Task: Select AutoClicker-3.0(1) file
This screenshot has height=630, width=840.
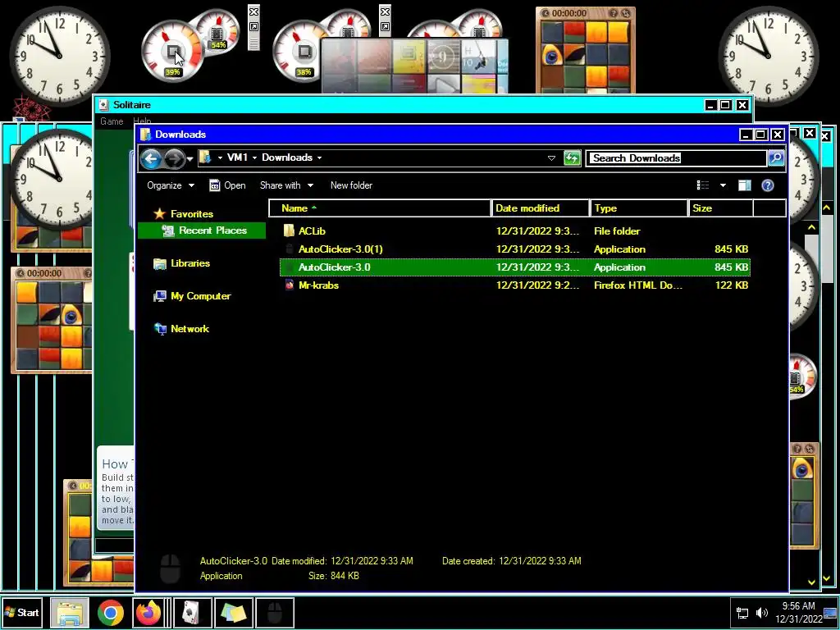Action: 515,249
